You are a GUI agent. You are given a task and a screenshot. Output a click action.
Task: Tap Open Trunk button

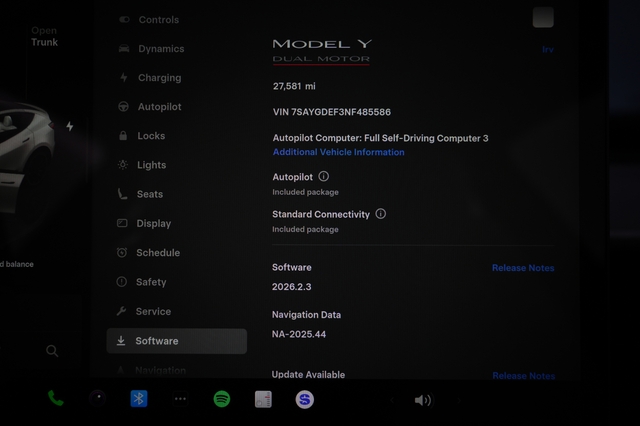pos(44,36)
